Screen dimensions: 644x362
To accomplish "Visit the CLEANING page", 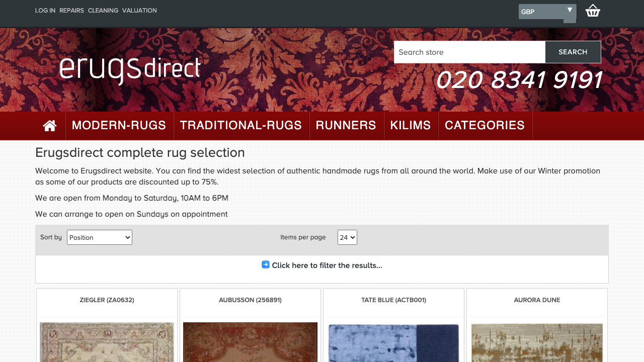I will (x=103, y=10).
